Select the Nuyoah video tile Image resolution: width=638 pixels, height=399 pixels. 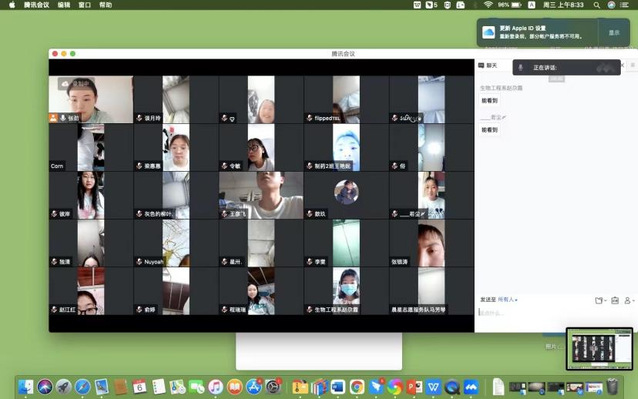176,243
